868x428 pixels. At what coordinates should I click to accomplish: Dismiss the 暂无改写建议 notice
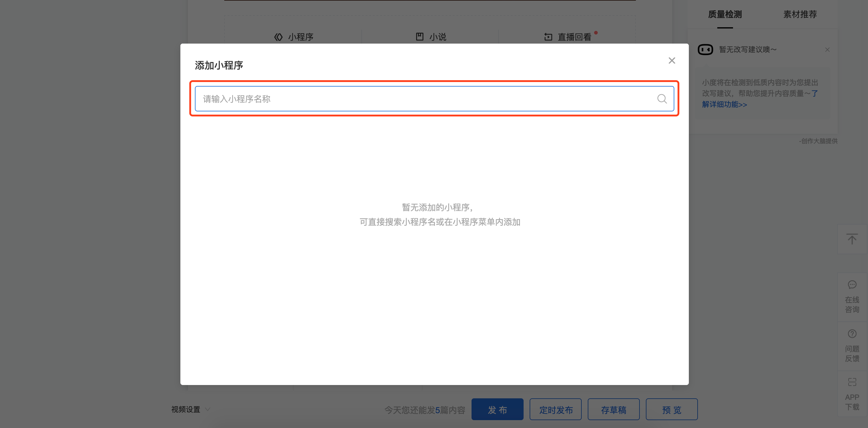coord(827,50)
